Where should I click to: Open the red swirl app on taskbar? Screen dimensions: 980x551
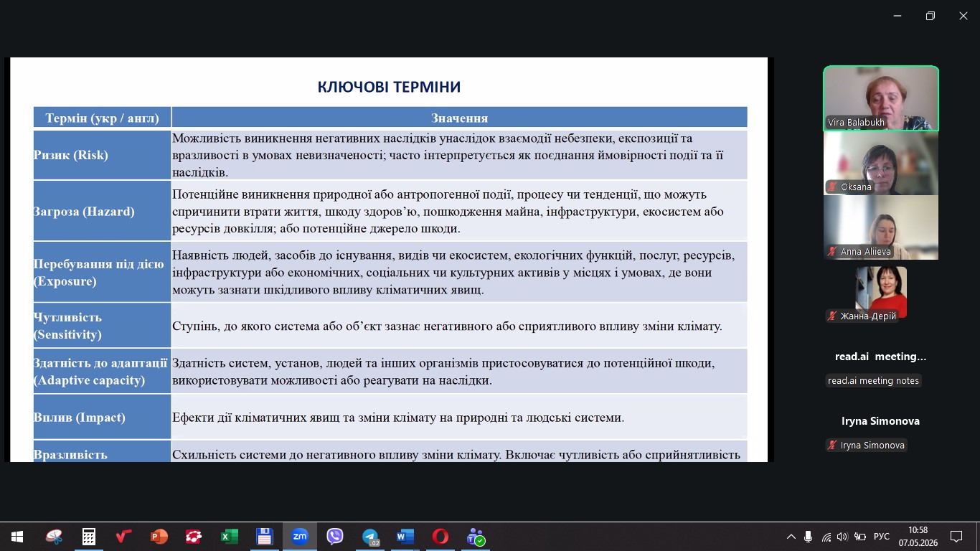tap(194, 537)
